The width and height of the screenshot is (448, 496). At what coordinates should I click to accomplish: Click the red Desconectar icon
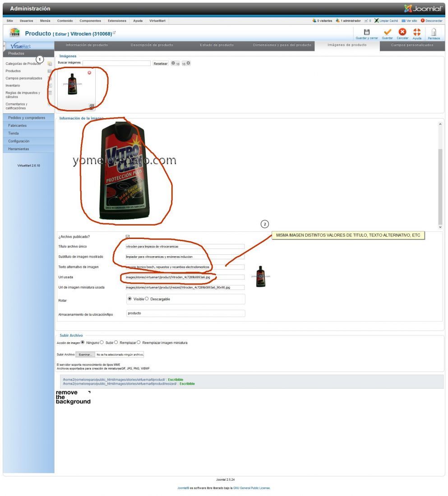click(x=422, y=21)
